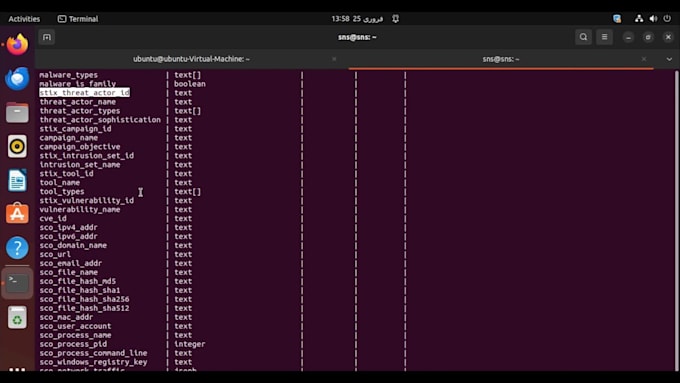Open the network status icon in top bar
680x383 pixels.
(639, 19)
